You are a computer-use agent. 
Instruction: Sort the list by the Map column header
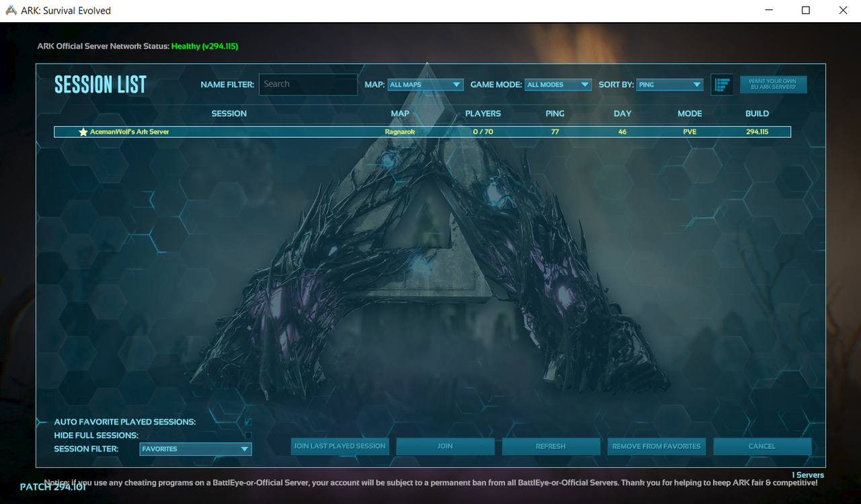coord(400,114)
